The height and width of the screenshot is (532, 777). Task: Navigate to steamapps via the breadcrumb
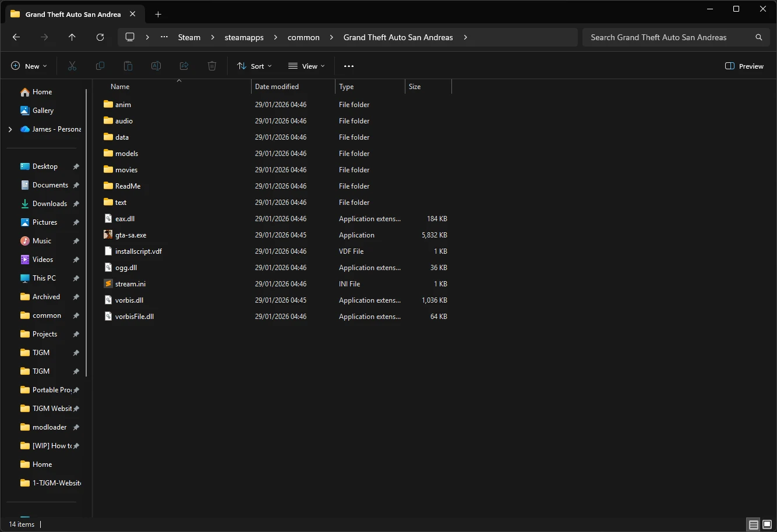[x=243, y=37]
